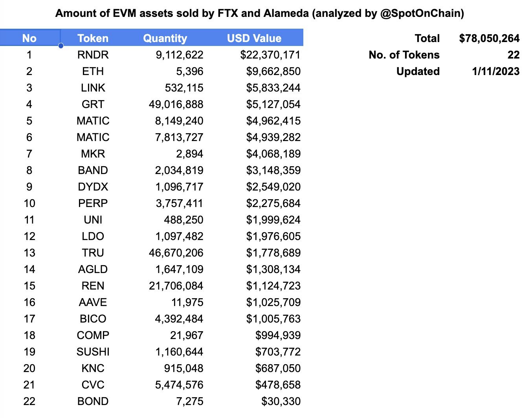532x418 pixels.
Task: Click the DYDX token cell
Action: click(93, 187)
